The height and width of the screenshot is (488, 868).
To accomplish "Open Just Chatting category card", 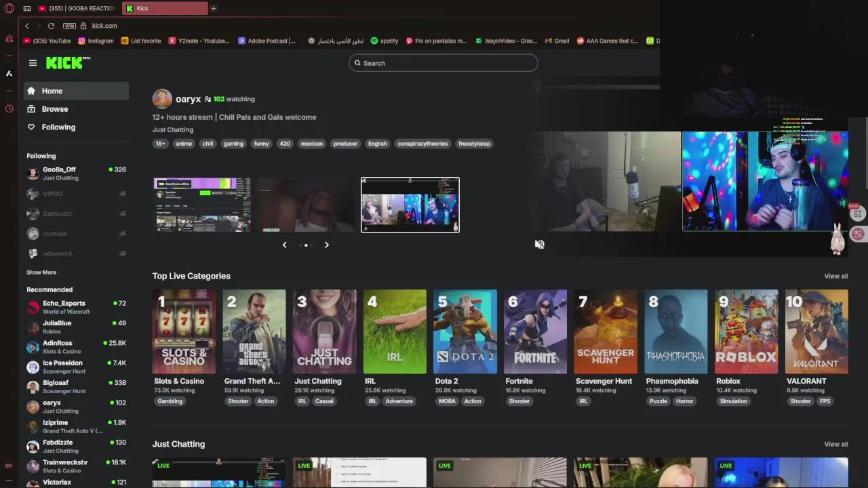I will pos(324,331).
